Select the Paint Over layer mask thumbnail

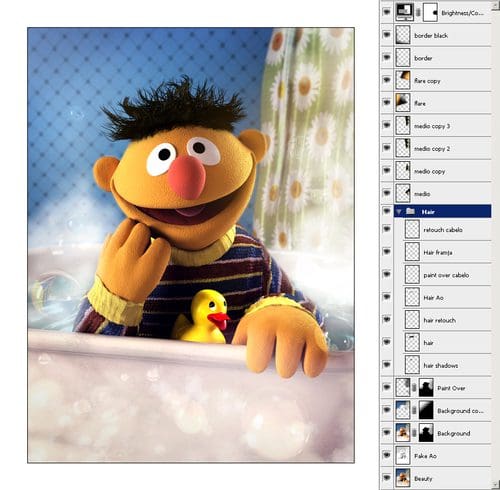click(x=426, y=387)
